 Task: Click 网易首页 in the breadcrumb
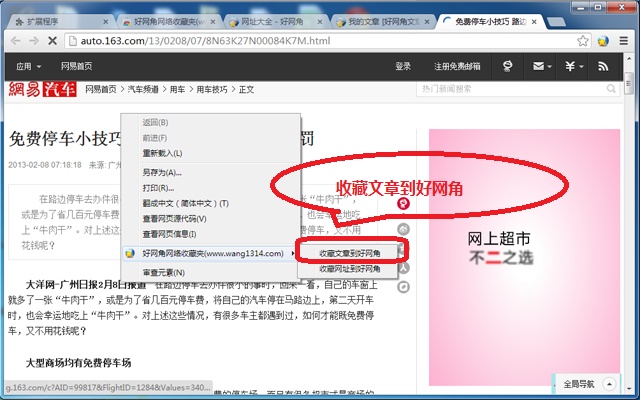tap(100, 89)
